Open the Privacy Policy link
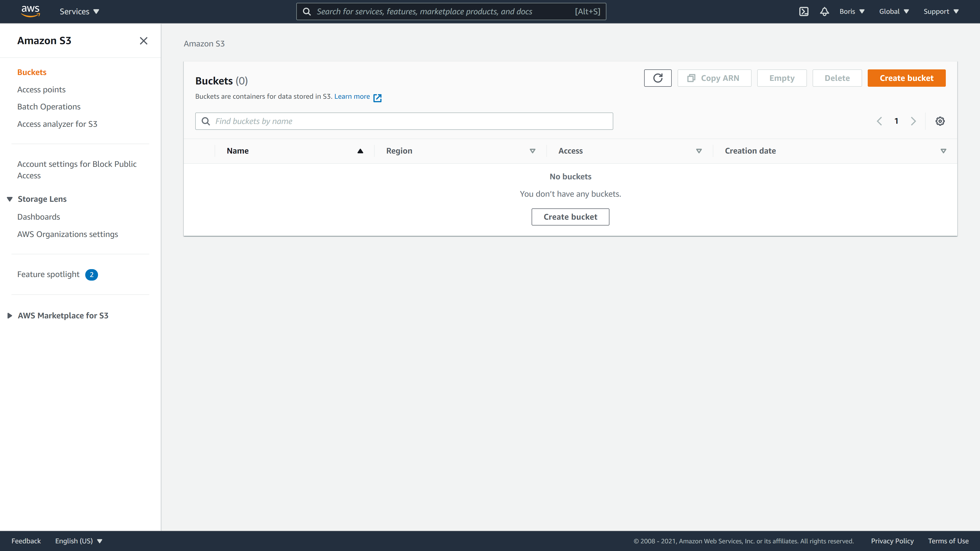 892,541
